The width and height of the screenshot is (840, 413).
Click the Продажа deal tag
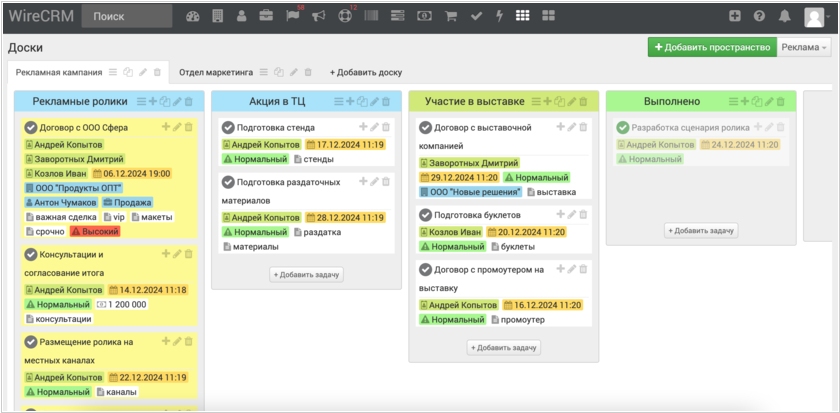(x=126, y=202)
